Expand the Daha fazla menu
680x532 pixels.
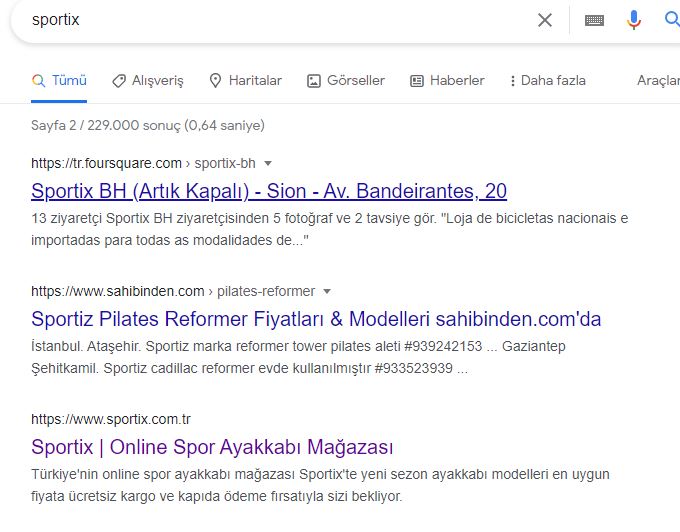pyautogui.click(x=548, y=81)
